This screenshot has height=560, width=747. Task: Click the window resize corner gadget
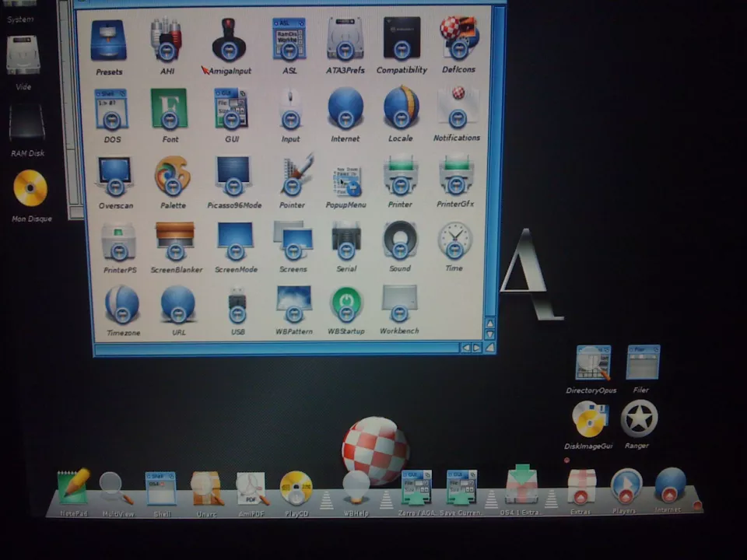[x=489, y=348]
